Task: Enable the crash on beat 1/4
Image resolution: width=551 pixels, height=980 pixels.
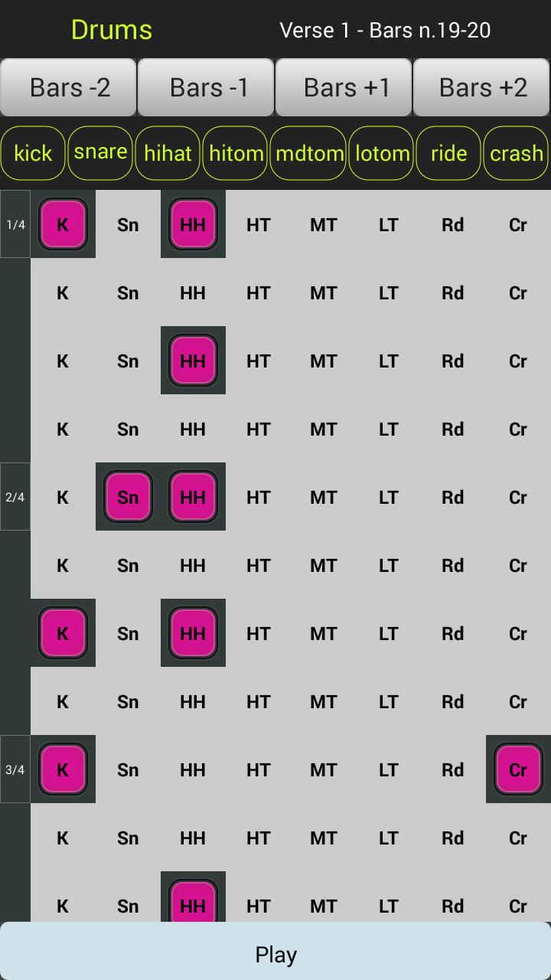Action: click(518, 224)
